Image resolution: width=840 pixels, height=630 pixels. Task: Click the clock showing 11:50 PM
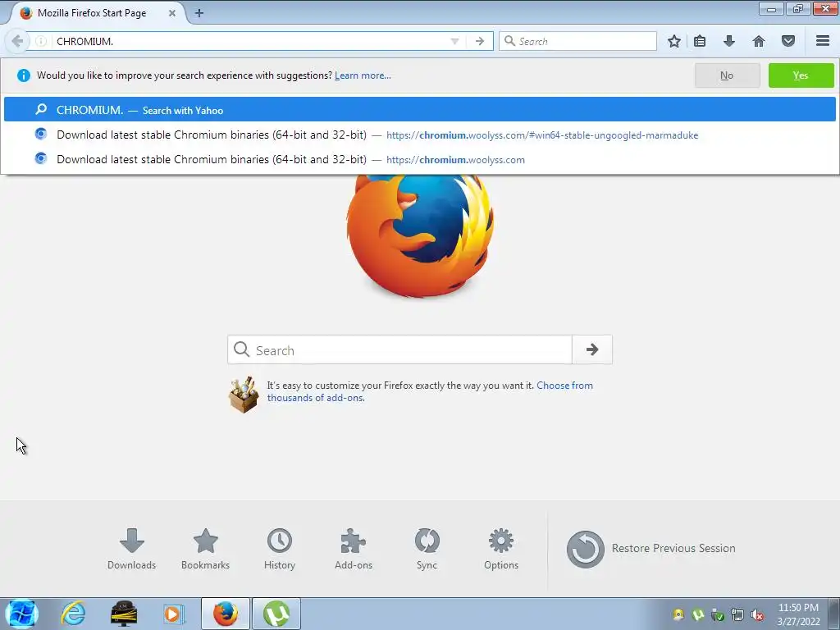coord(798,614)
